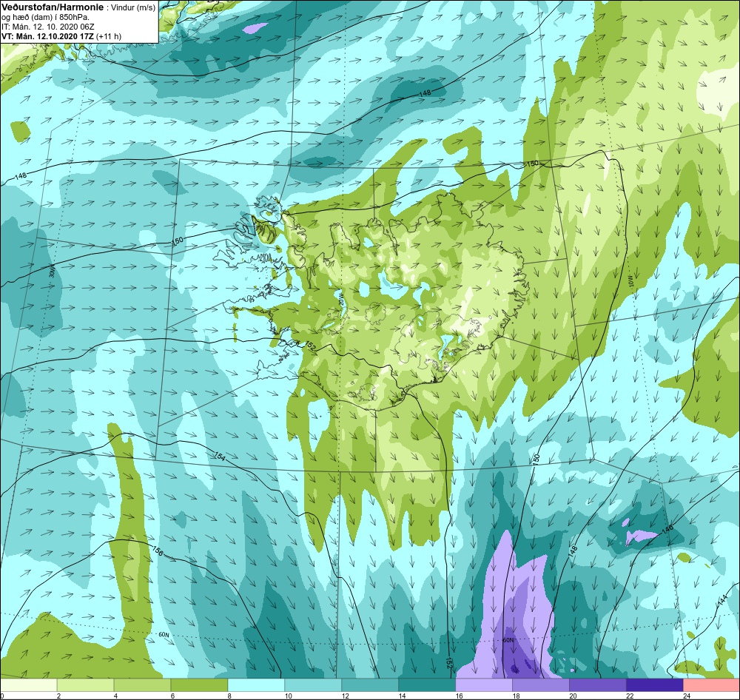Click the 30W longitude label
The width and height of the screenshot is (740, 700).
point(52,271)
